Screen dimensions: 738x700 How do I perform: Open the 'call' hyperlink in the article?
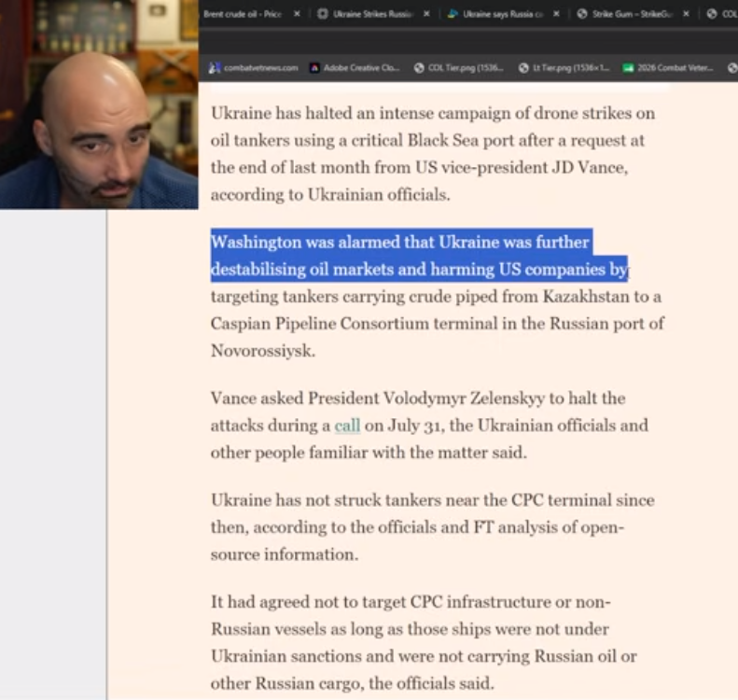pyautogui.click(x=347, y=426)
